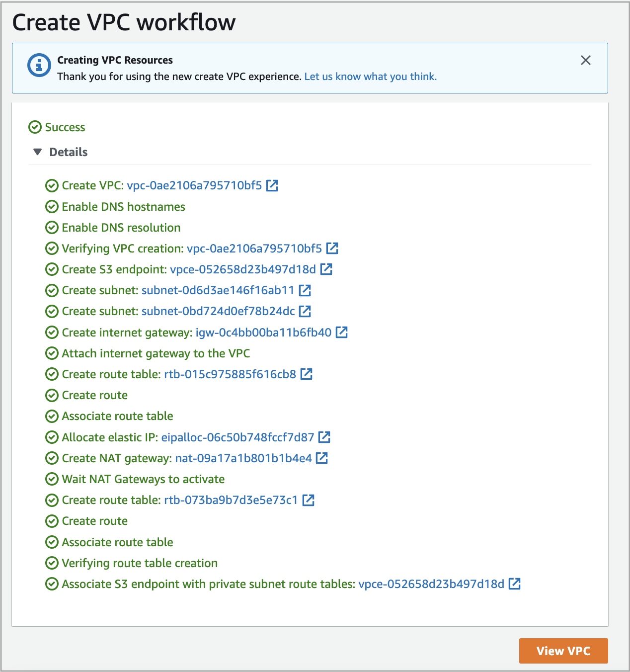Click the green Success checkmark icon
The image size is (630, 672).
[34, 127]
